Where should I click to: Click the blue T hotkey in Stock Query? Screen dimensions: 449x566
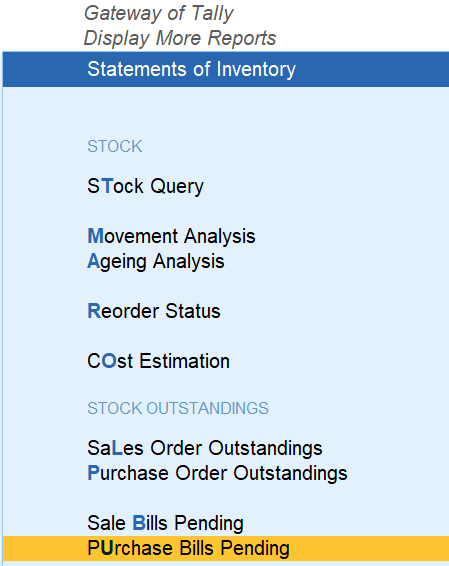(x=107, y=186)
